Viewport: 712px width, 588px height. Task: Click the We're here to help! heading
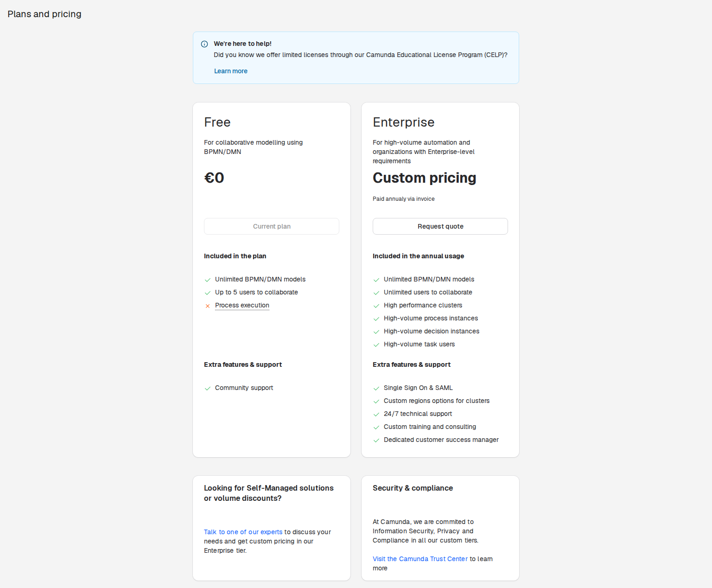click(x=242, y=44)
